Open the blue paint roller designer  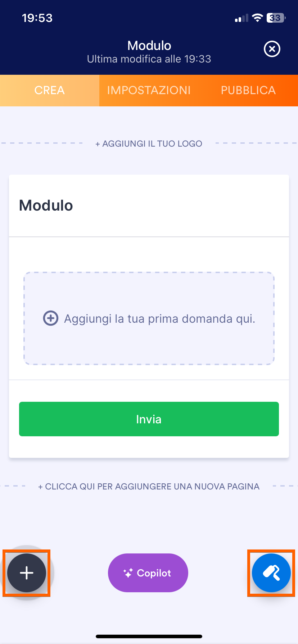pos(271,573)
